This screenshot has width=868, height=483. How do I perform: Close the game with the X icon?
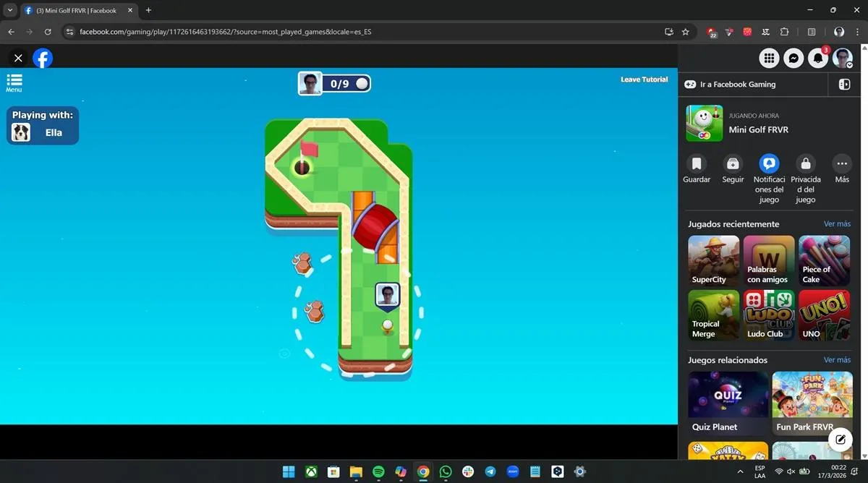18,58
